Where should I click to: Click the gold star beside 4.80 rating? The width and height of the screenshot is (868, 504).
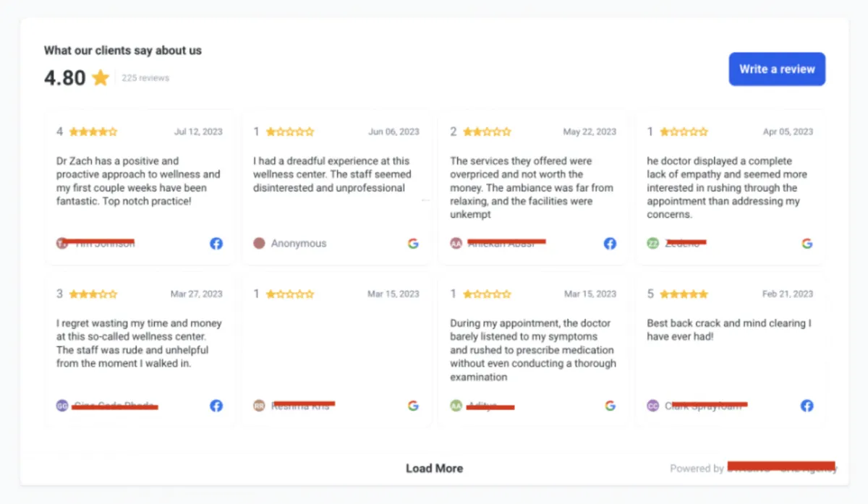(x=101, y=77)
